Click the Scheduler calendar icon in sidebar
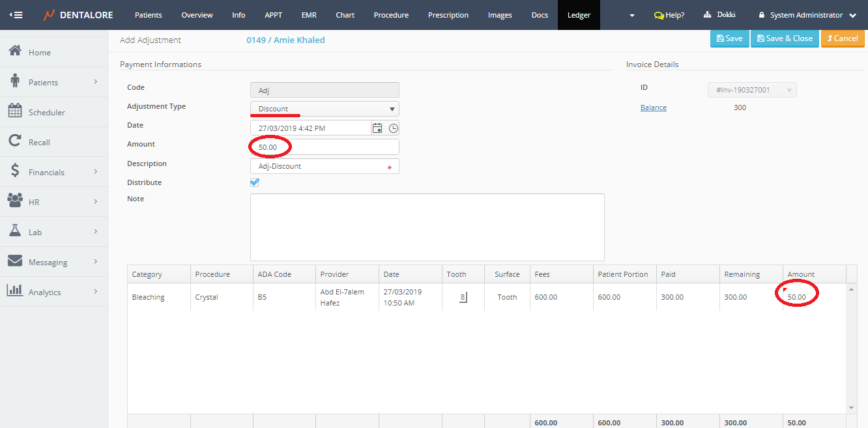868x428 pixels. pos(15,111)
